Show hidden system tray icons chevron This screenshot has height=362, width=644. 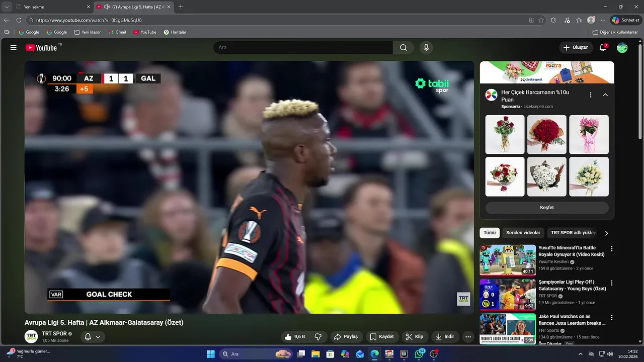[581, 354]
